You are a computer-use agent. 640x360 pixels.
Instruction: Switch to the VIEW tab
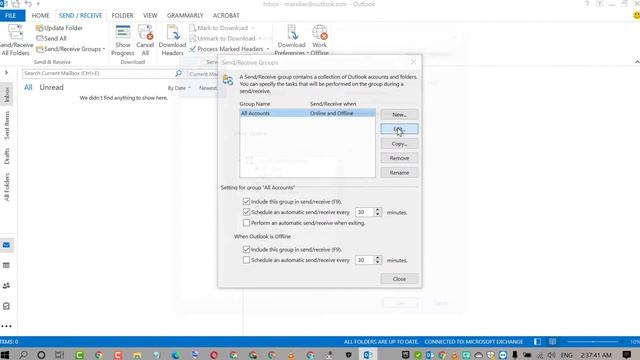pyautogui.click(x=150, y=16)
